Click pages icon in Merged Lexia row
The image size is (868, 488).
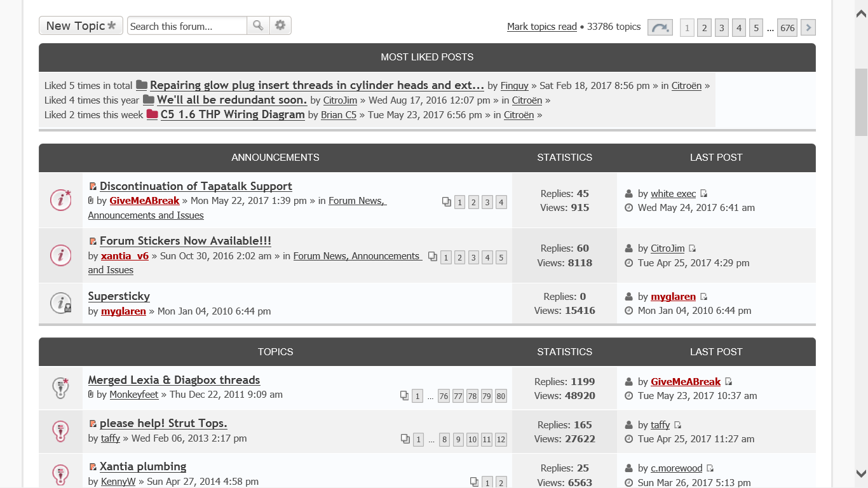(x=404, y=396)
